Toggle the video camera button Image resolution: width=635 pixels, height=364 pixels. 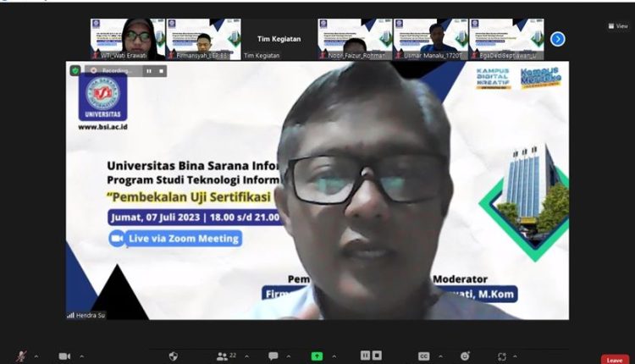[x=64, y=356]
